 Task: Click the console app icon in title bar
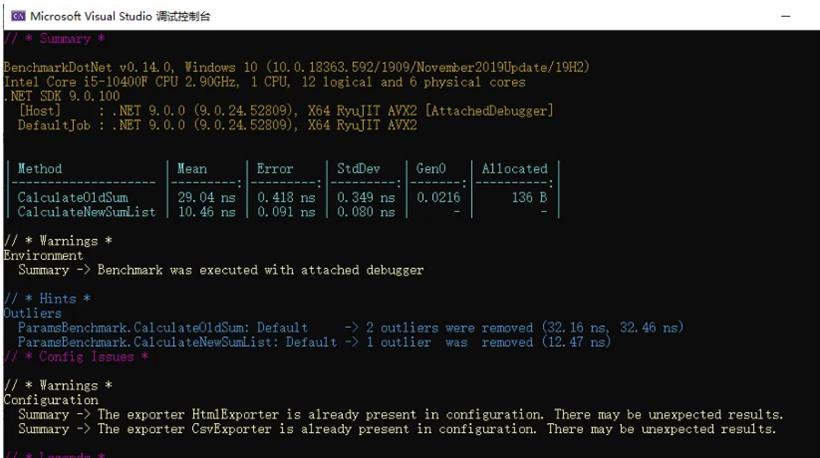point(18,16)
